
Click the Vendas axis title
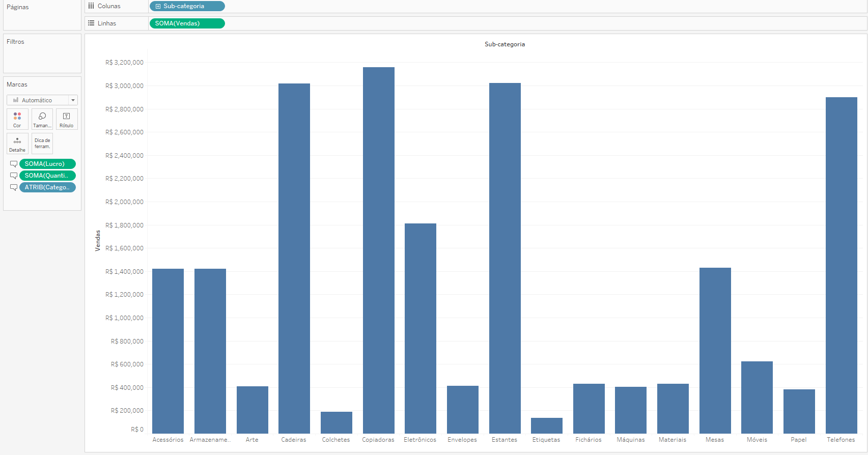[x=98, y=240]
